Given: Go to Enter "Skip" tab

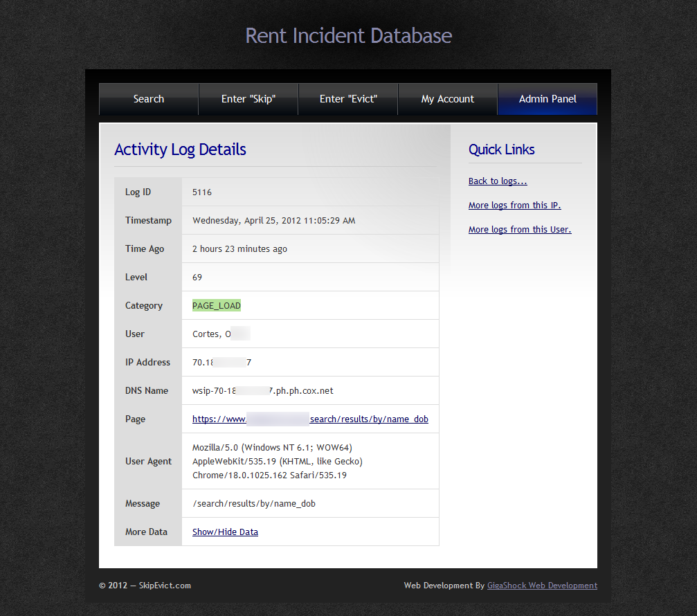Looking at the screenshot, I should [x=248, y=99].
